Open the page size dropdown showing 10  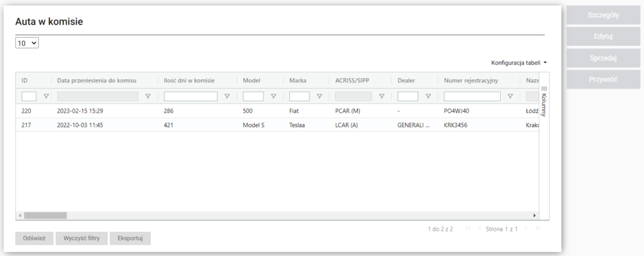point(27,43)
